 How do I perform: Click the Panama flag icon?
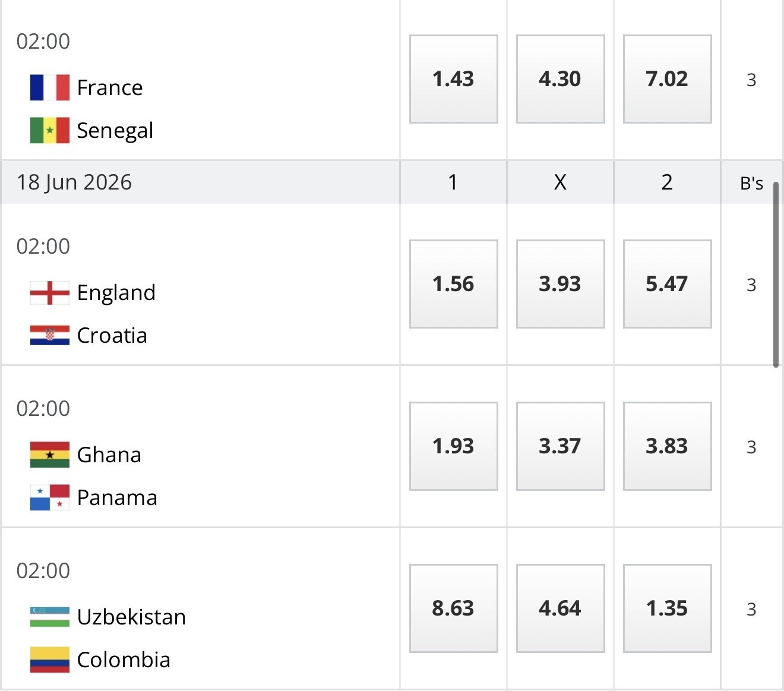pyautogui.click(x=50, y=497)
